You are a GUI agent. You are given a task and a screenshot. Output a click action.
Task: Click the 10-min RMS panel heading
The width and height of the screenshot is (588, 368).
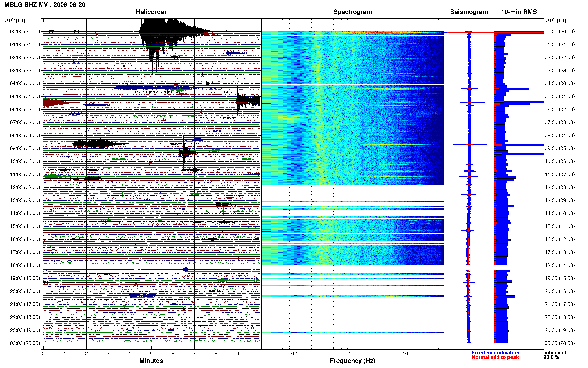coord(519,12)
